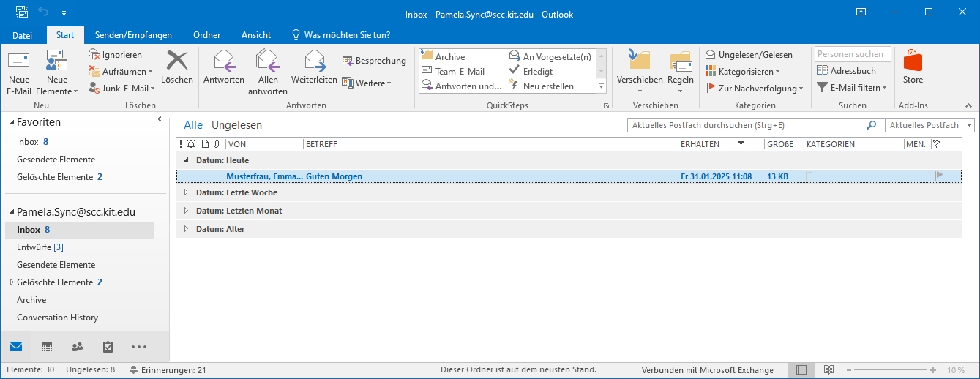Open the Adressbuch

click(x=846, y=71)
